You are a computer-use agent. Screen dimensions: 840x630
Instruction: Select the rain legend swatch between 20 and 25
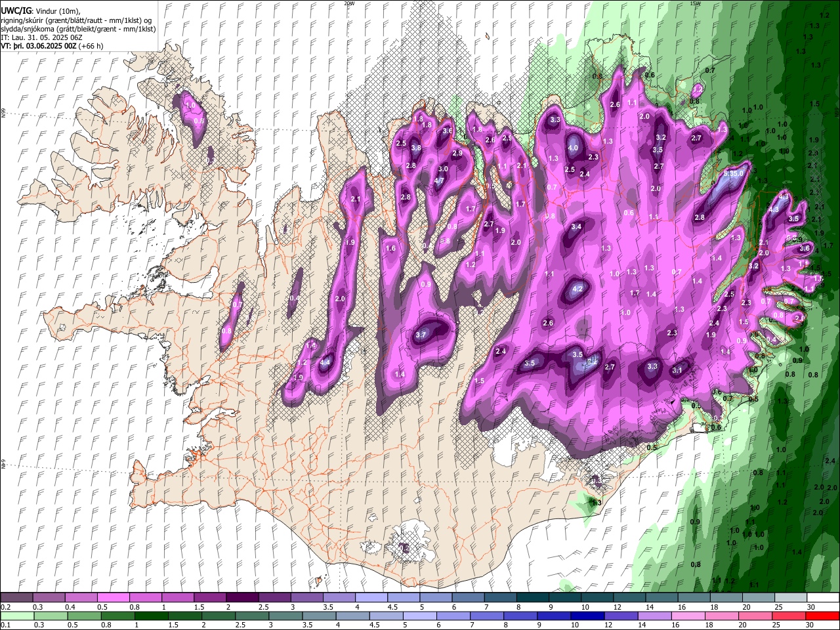tap(754, 616)
